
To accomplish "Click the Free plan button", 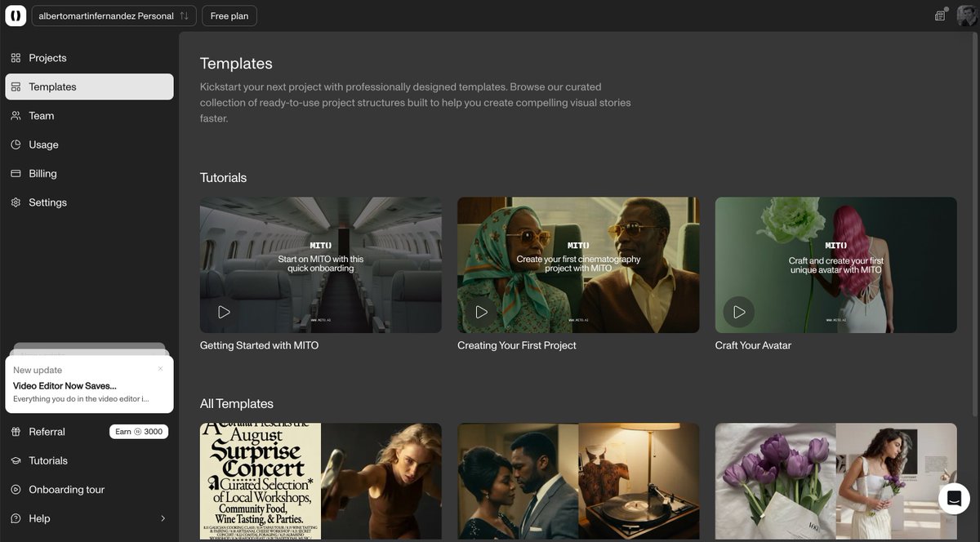I will [x=229, y=16].
